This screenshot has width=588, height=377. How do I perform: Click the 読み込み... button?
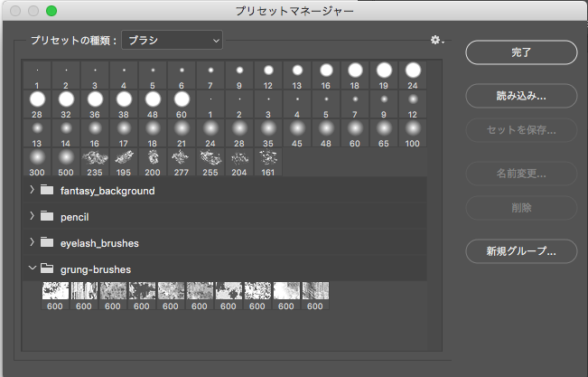pyautogui.click(x=521, y=95)
